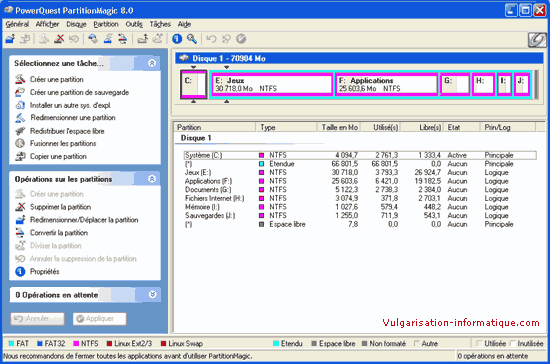Click the icon beside Créer une partition de sauvegarde
Image resolution: width=550 pixels, height=364 pixels.
pyautogui.click(x=20, y=92)
